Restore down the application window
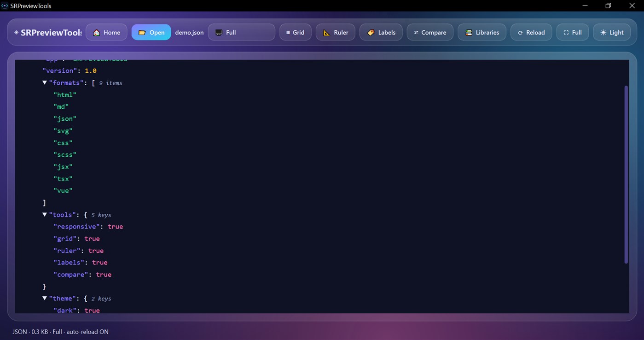 point(608,6)
